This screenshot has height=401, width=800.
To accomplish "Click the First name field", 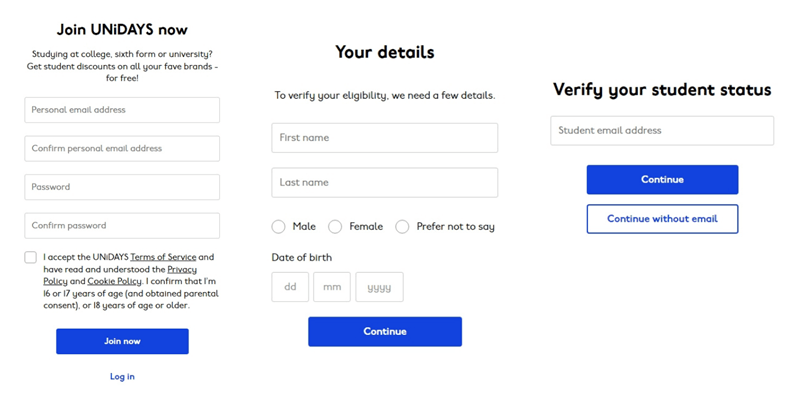I will point(384,138).
